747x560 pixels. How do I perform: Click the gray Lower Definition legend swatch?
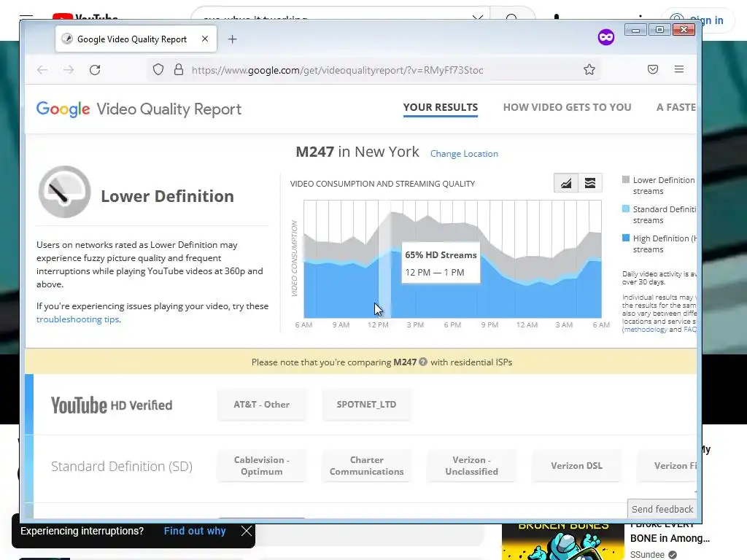coord(626,179)
